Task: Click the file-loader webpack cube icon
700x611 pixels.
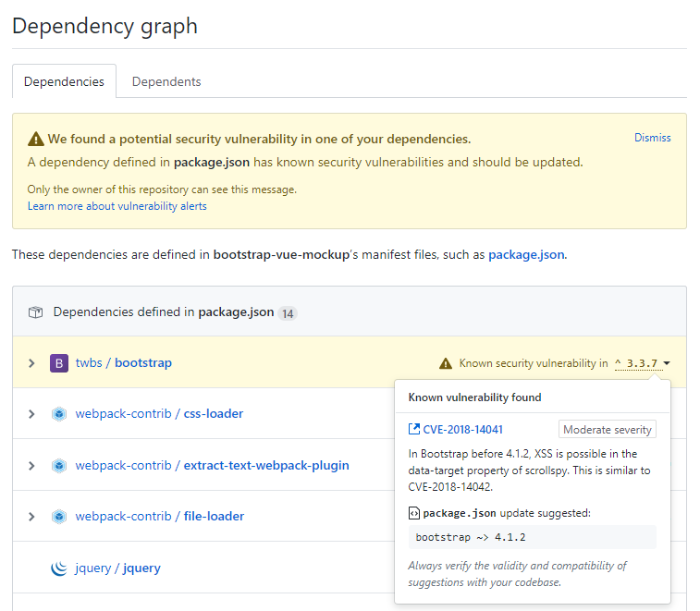Action: 59,517
